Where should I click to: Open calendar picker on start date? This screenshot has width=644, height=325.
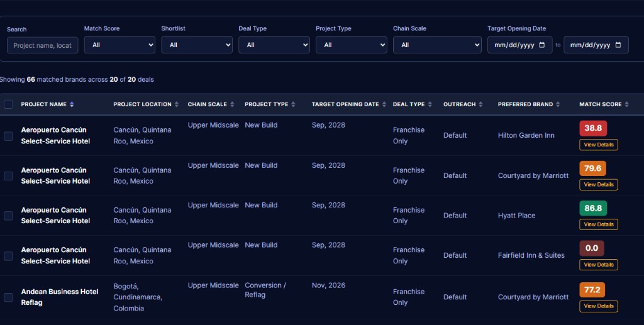pos(542,45)
